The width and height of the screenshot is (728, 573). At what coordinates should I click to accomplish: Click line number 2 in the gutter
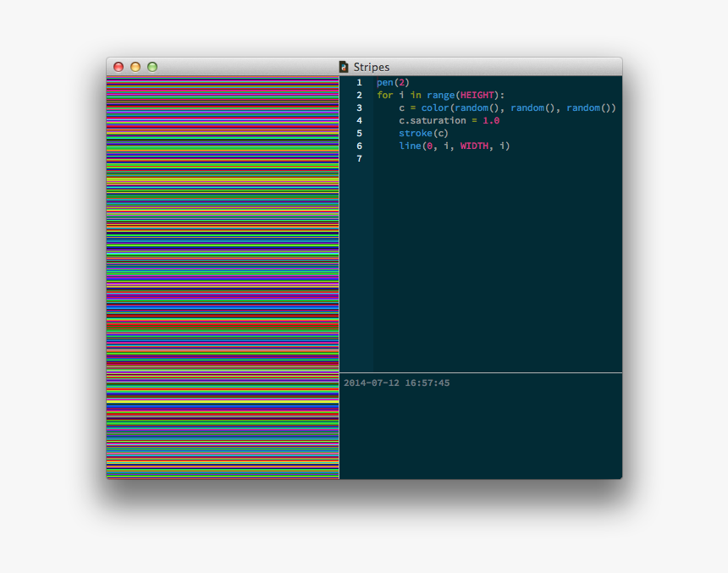360,95
